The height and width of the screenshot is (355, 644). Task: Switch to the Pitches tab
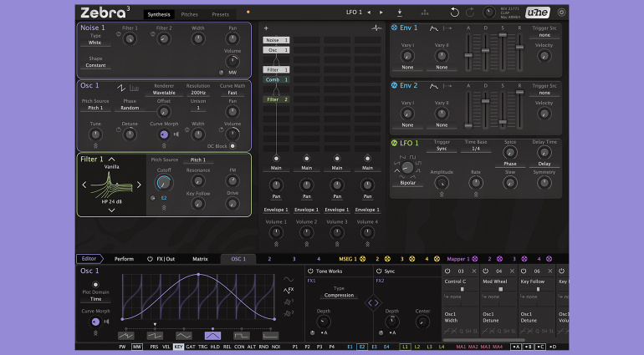(190, 14)
